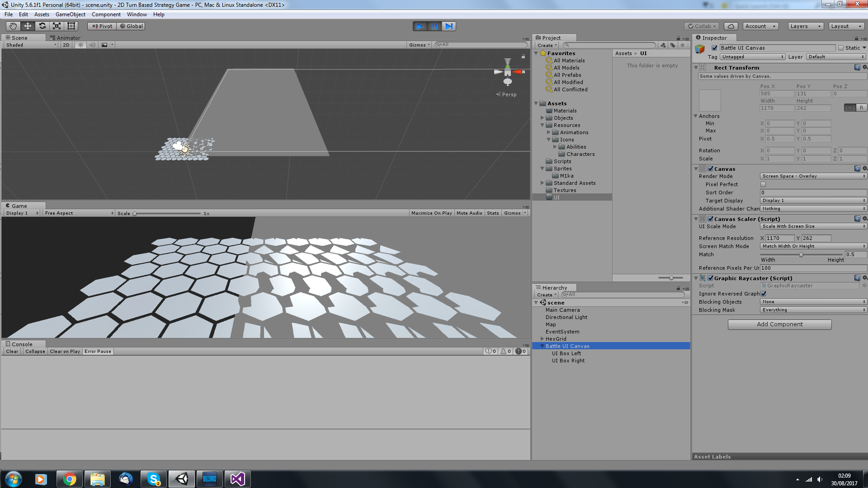Pause the game preview
868x488 pixels.
(x=434, y=26)
